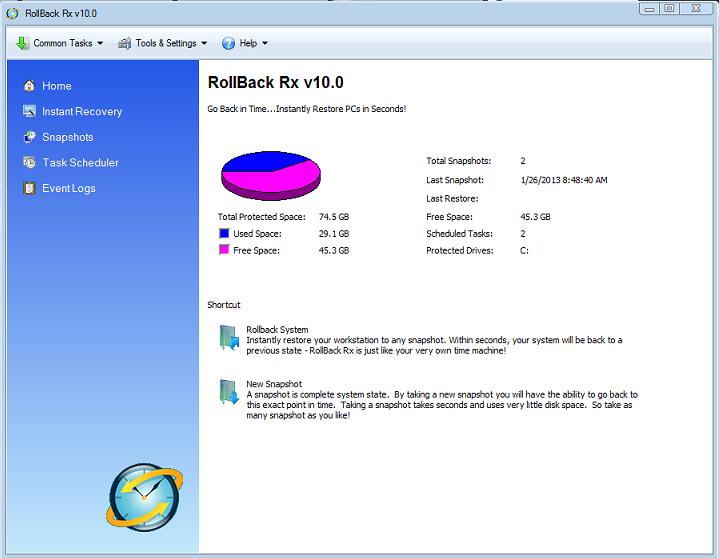Screen dimensions: 719x558
Task: Maximize the RollBack Rx window
Action: (x=669, y=8)
